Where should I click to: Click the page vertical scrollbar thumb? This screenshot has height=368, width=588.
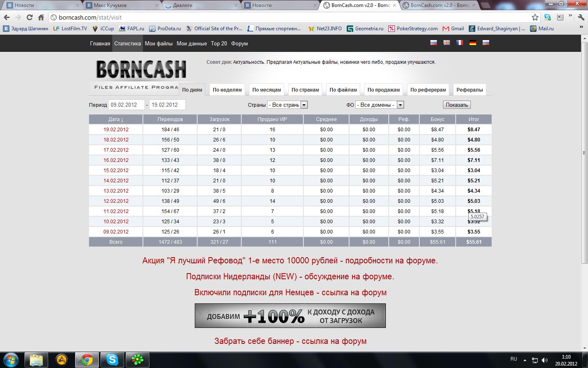(584, 153)
